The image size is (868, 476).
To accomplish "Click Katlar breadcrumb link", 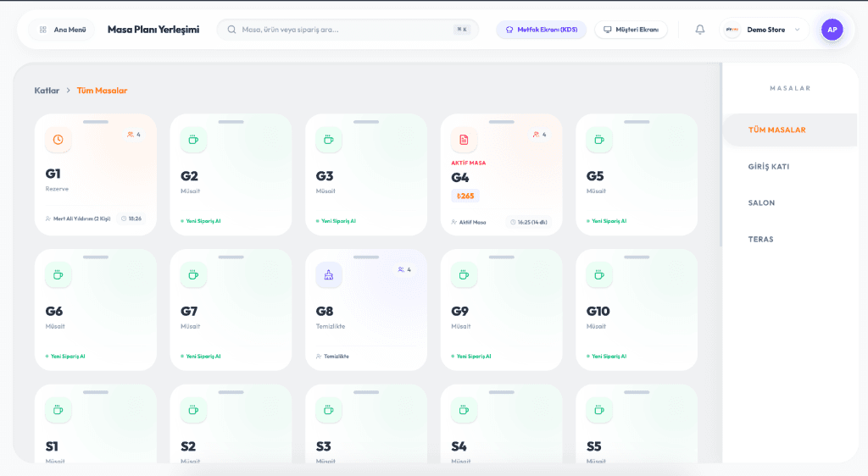I will coord(47,90).
